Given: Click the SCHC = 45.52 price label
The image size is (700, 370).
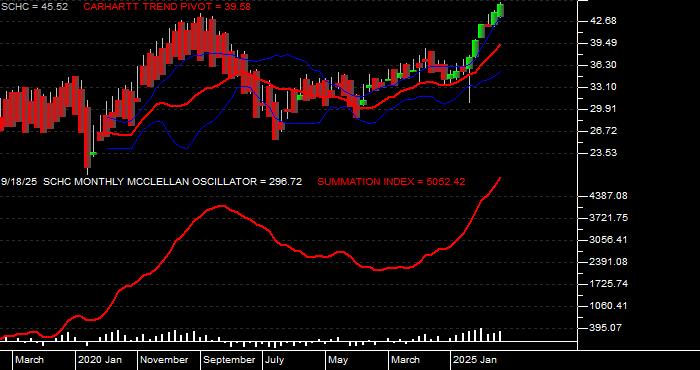Looking at the screenshot, I should [x=35, y=7].
